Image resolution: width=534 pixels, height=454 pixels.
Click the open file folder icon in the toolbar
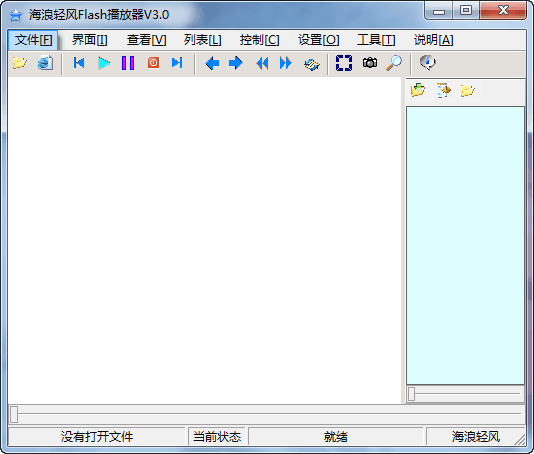click(x=20, y=63)
